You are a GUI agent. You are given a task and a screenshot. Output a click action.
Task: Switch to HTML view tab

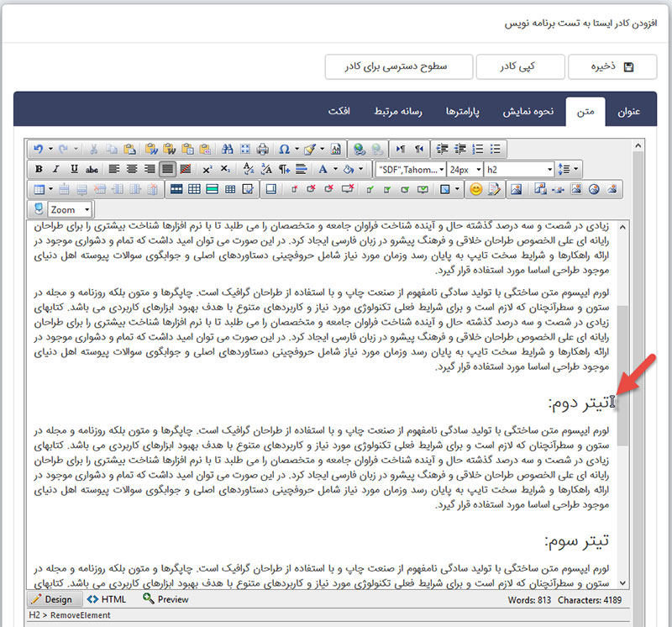click(106, 599)
